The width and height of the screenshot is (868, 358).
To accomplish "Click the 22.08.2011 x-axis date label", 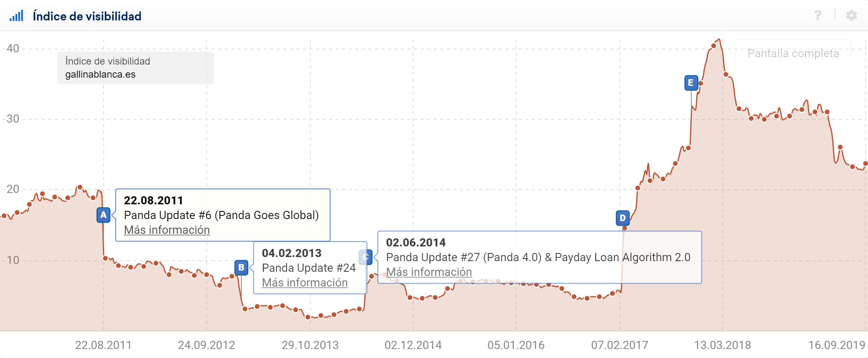I will coord(103,345).
